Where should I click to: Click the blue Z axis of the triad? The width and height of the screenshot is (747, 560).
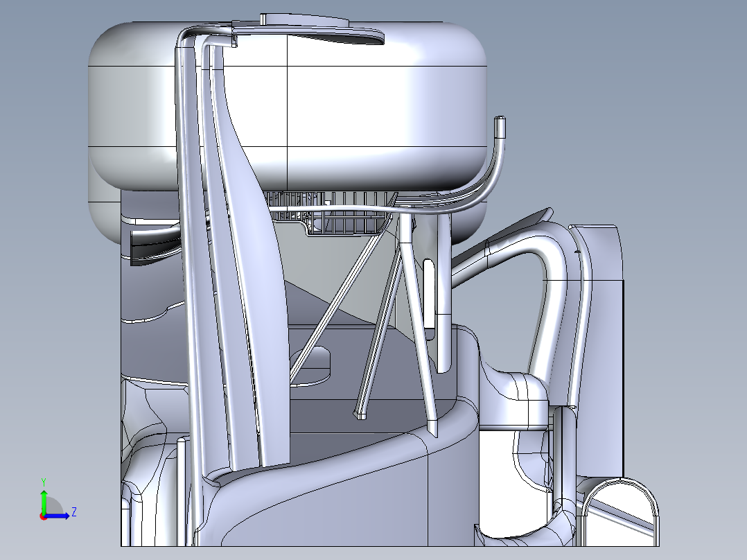(x=58, y=516)
